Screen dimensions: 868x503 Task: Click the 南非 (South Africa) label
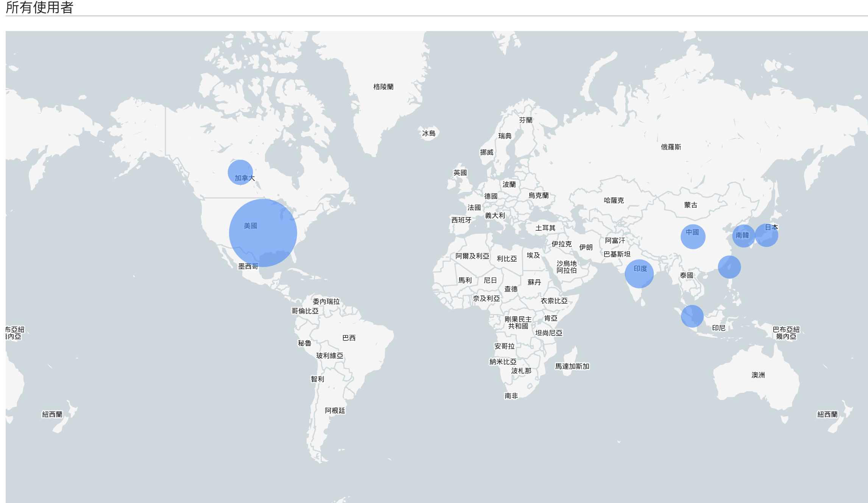[511, 396]
